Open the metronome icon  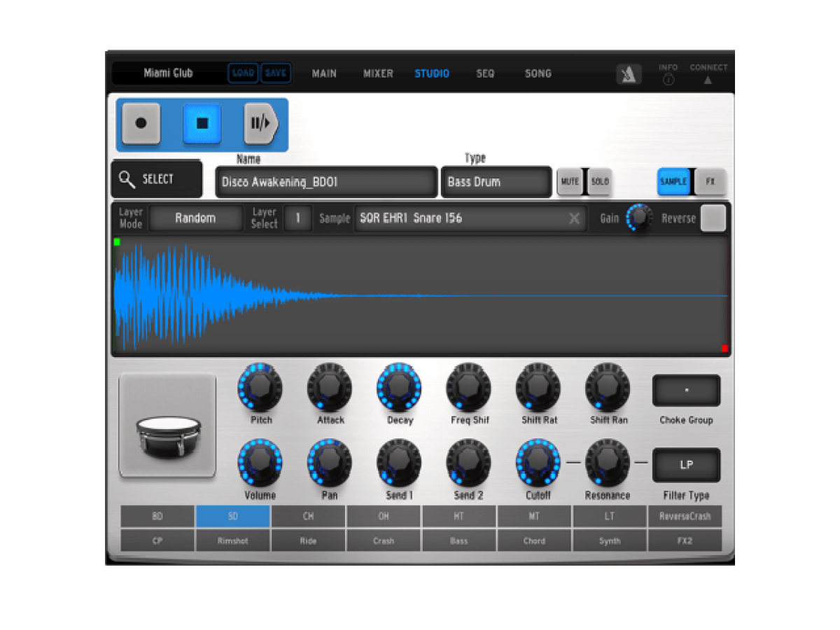[628, 74]
